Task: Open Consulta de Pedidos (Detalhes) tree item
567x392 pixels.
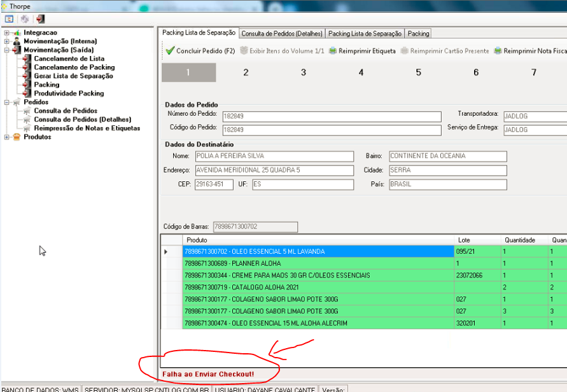Action: pyautogui.click(x=83, y=120)
